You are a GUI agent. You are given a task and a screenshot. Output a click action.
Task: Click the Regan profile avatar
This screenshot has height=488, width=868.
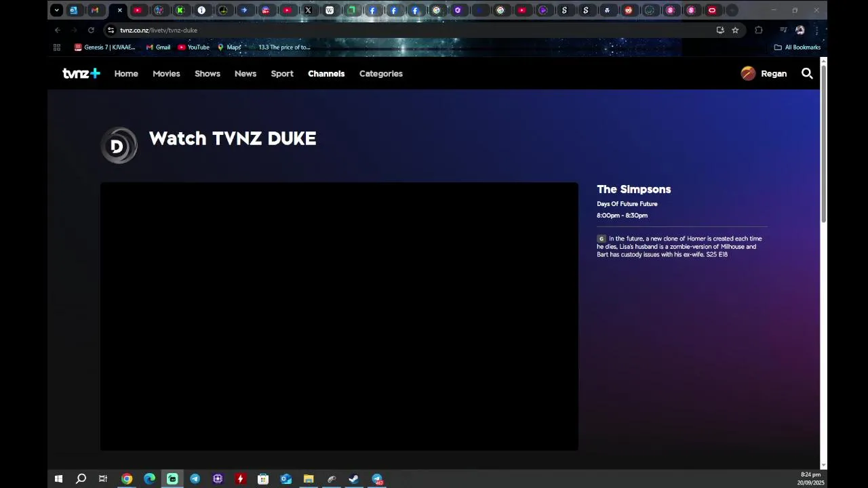pyautogui.click(x=748, y=73)
